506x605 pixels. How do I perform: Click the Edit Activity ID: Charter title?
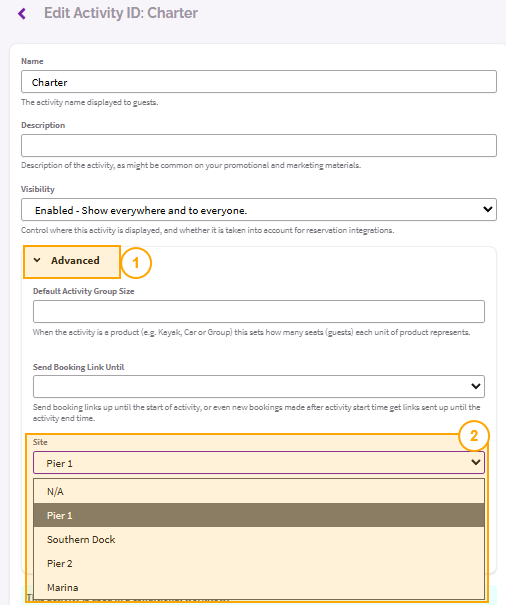coord(121,13)
